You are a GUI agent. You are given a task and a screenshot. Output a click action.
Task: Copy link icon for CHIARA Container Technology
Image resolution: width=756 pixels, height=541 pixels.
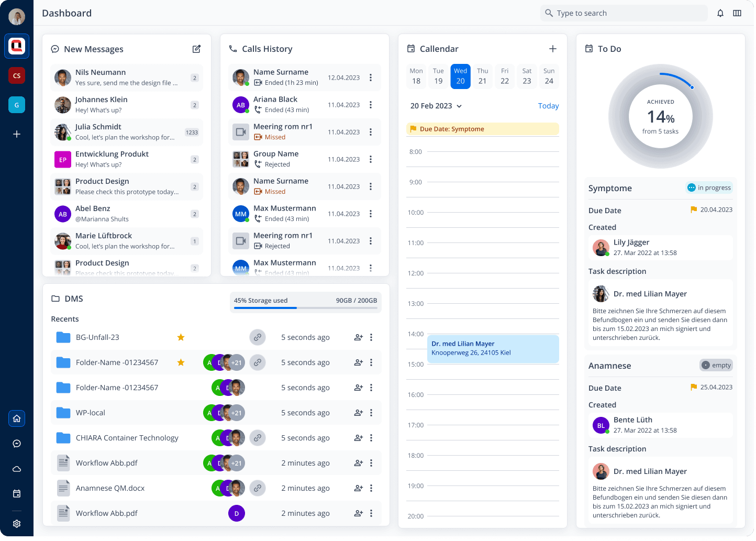pyautogui.click(x=258, y=438)
